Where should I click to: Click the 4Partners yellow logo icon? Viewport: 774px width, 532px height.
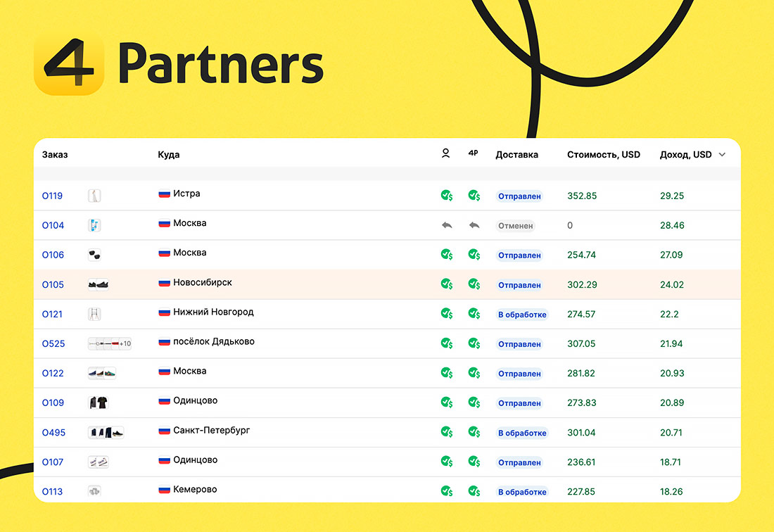(68, 66)
